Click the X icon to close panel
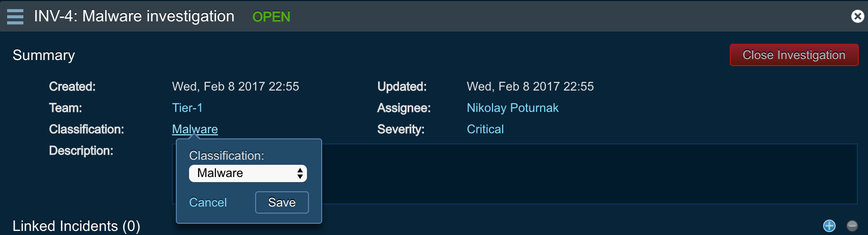 (857, 17)
